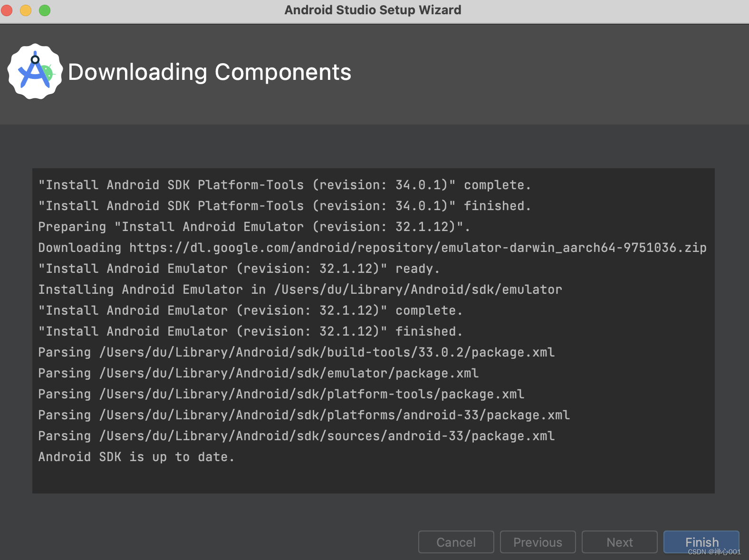Click the Android Studio logo icon

click(35, 72)
